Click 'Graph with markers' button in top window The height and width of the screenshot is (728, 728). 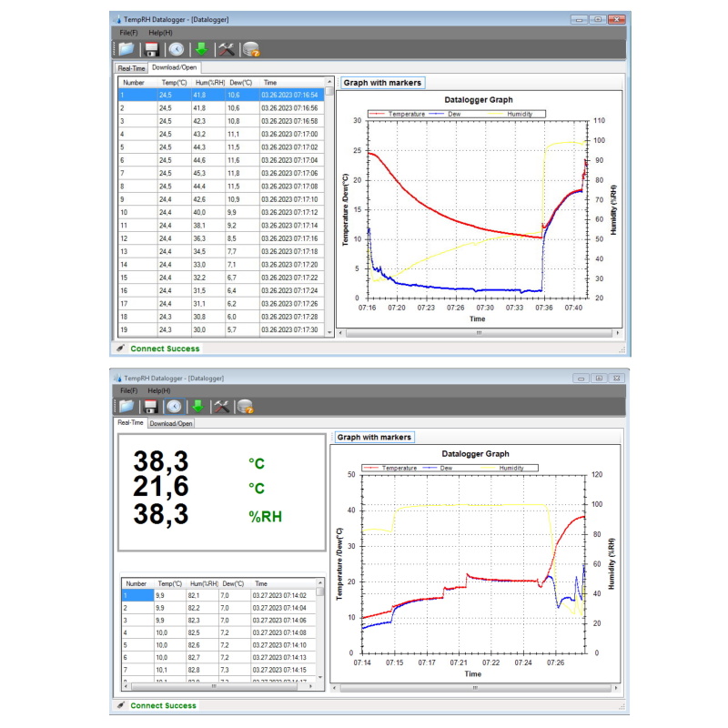point(383,83)
